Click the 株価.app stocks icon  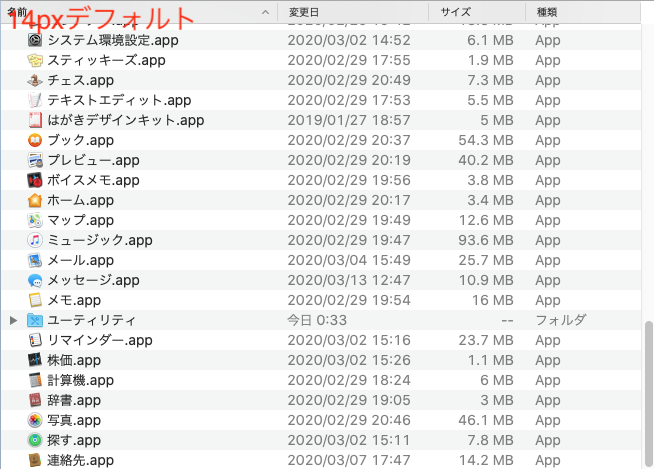click(35, 360)
